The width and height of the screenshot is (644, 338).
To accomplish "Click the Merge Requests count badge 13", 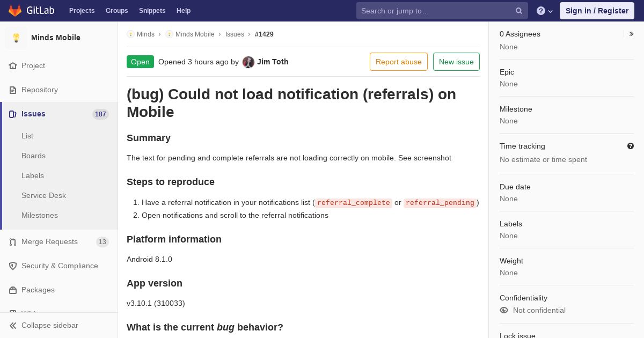I will pyautogui.click(x=103, y=242).
